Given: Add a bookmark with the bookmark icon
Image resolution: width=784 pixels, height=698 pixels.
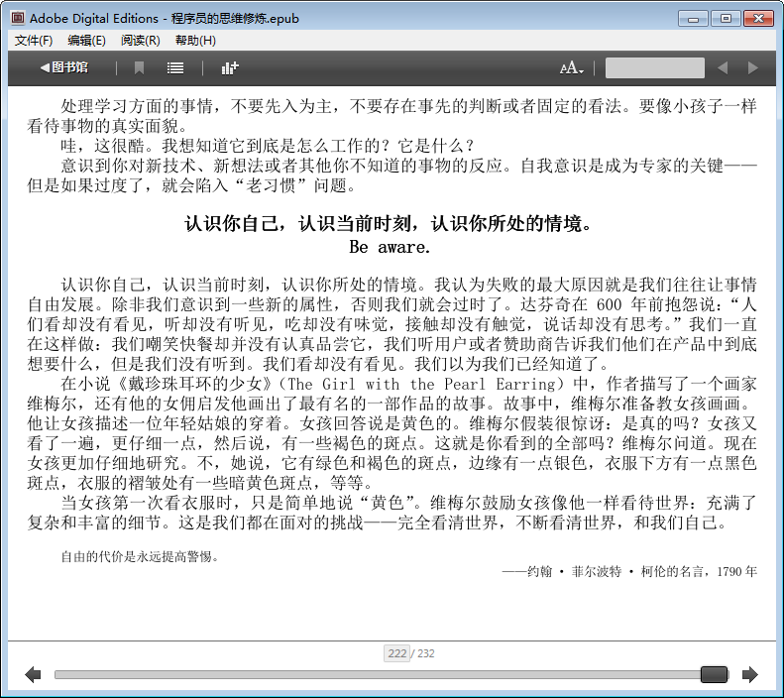Looking at the screenshot, I should 140,67.
